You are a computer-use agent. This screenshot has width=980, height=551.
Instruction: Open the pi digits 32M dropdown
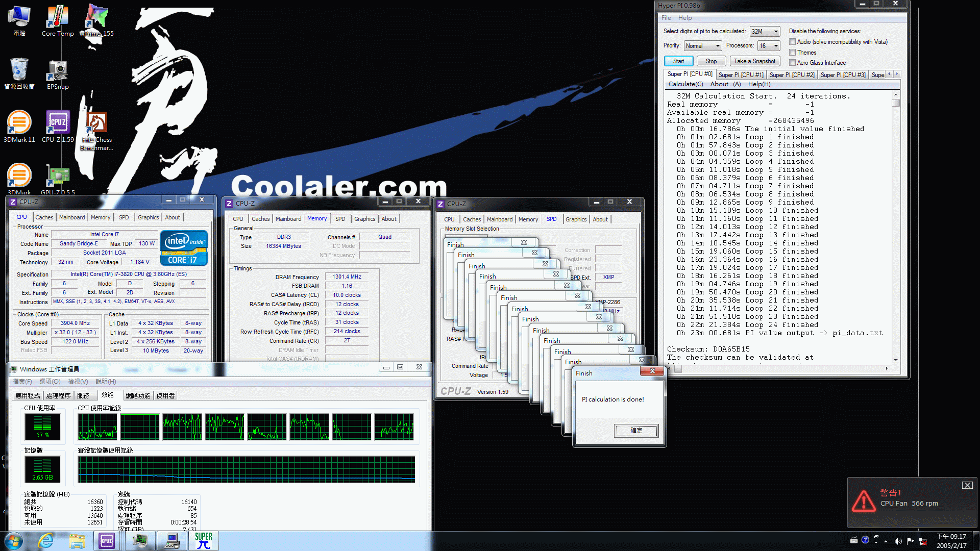click(x=765, y=32)
